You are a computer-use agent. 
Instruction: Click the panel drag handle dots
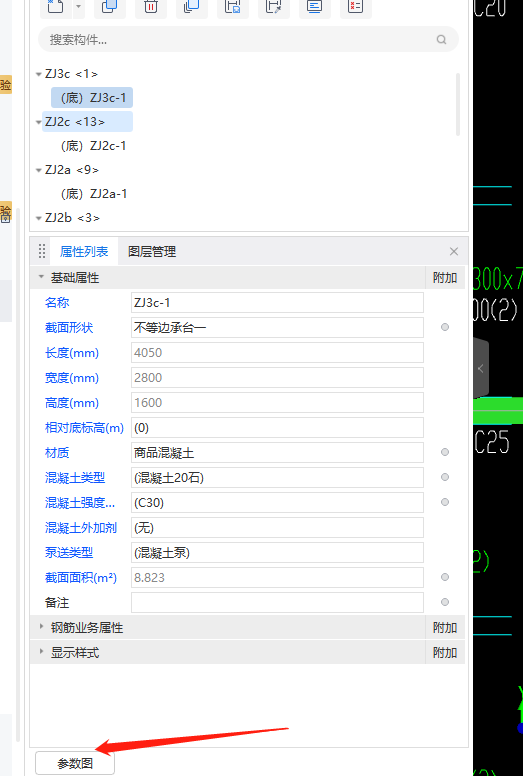(42, 251)
